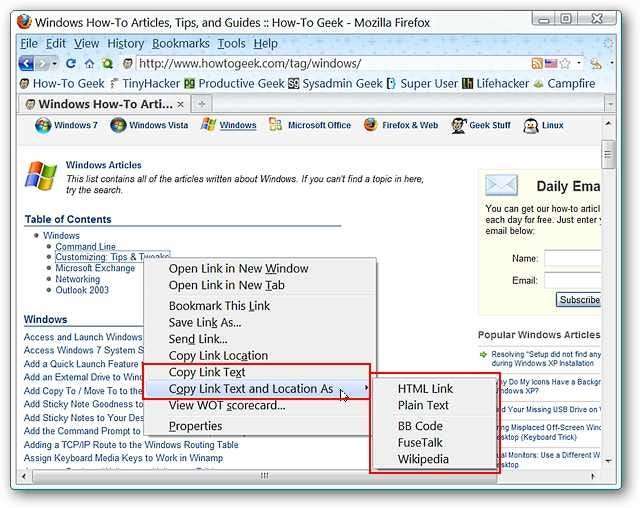Open the Campfire bookmark

[564, 84]
